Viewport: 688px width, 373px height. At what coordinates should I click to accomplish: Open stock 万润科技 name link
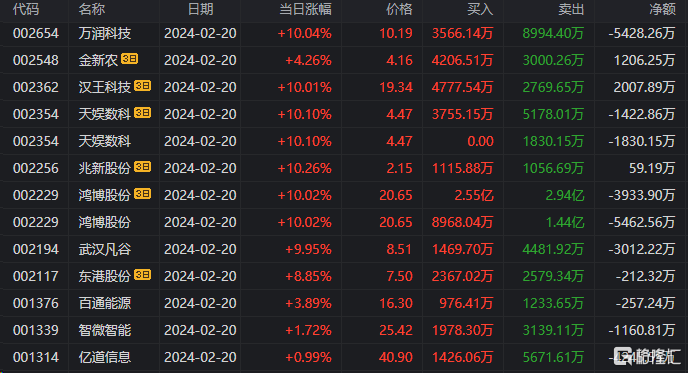104,33
